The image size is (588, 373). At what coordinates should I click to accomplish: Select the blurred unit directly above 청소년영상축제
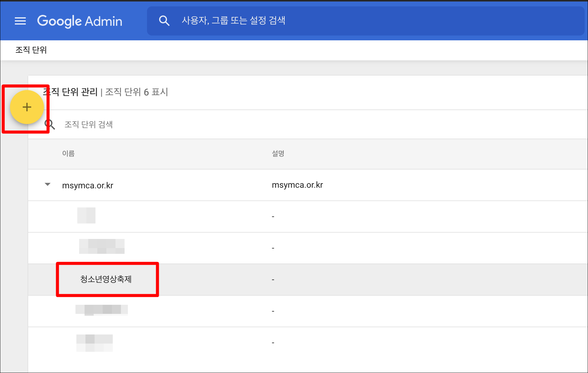[x=102, y=247]
